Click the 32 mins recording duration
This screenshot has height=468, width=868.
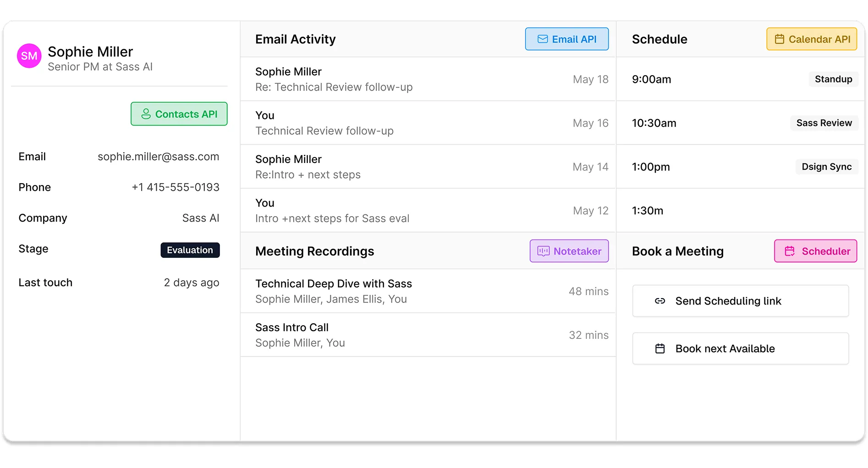tap(589, 335)
